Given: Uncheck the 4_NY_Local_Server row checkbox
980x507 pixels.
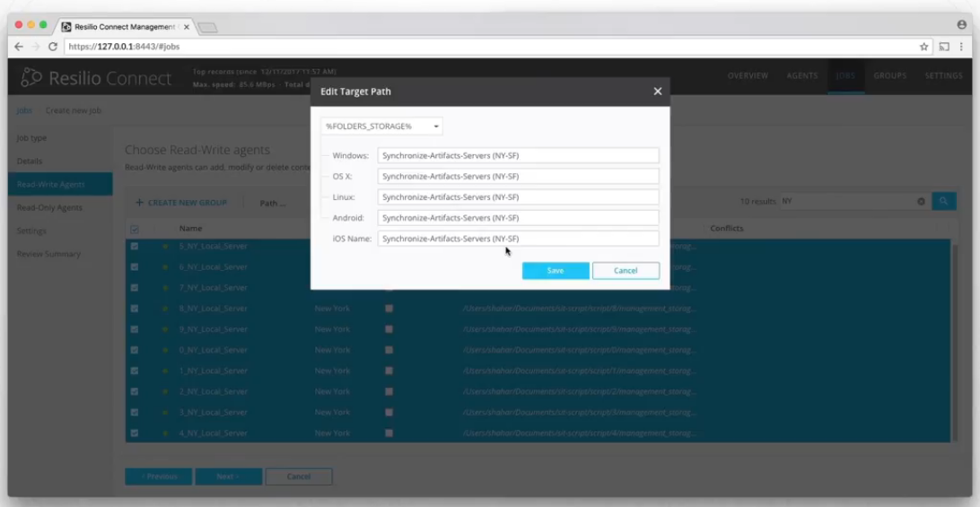Looking at the screenshot, I should (135, 433).
